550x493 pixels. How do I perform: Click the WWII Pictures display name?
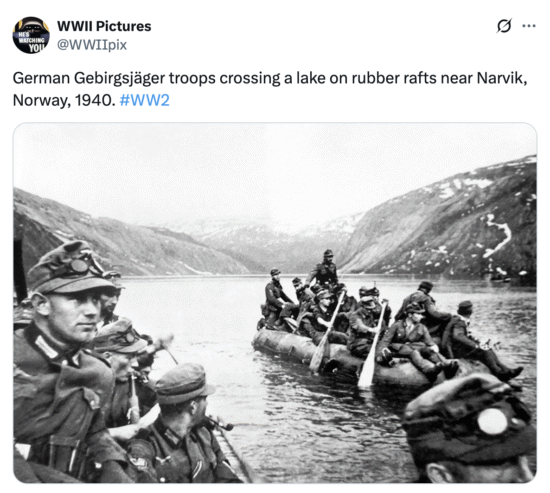104,26
